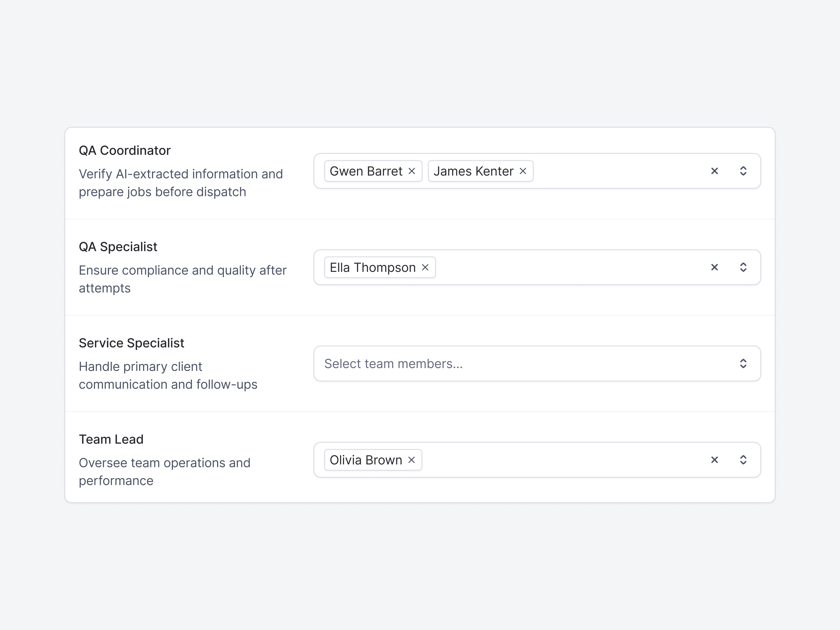Click the Team Lead role heading
Image resolution: width=840 pixels, height=630 pixels.
click(x=111, y=439)
